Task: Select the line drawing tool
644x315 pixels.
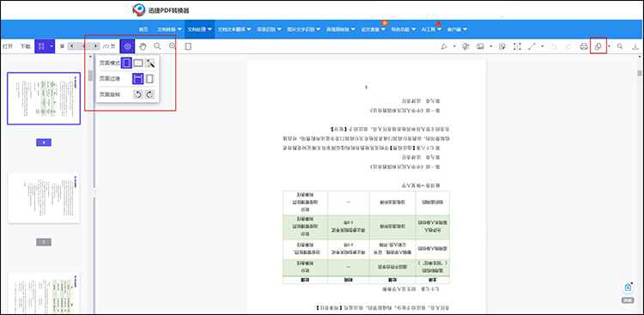Action: click(x=532, y=46)
